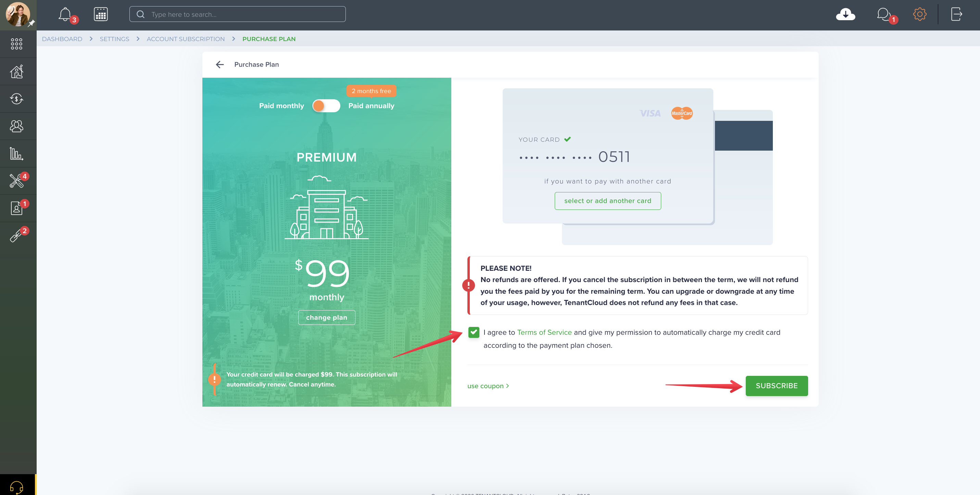Expand the use coupon option
The width and height of the screenshot is (980, 495).
(x=488, y=386)
